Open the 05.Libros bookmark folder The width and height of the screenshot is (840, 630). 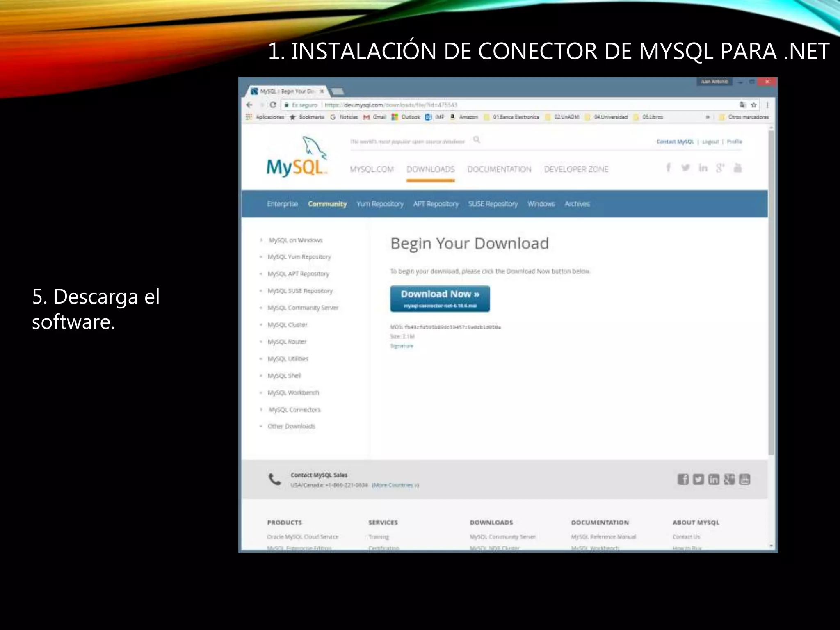pos(648,117)
